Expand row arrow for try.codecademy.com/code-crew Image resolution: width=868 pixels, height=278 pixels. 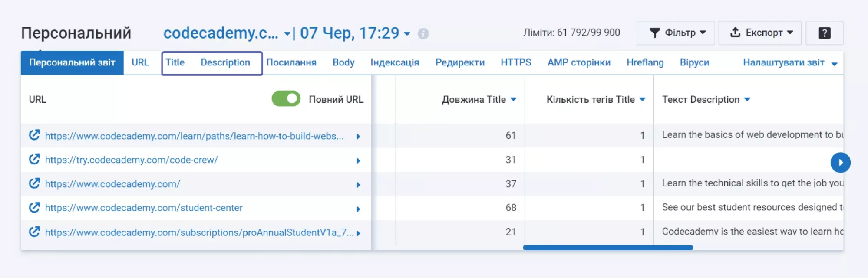(358, 160)
